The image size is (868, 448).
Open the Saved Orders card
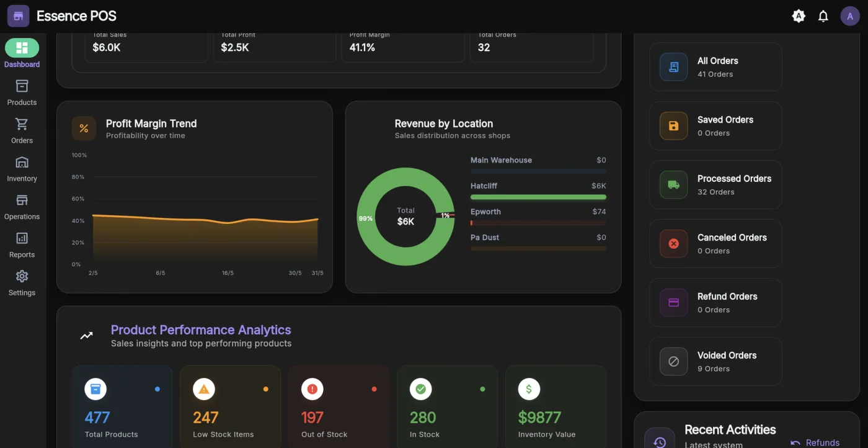coord(715,126)
